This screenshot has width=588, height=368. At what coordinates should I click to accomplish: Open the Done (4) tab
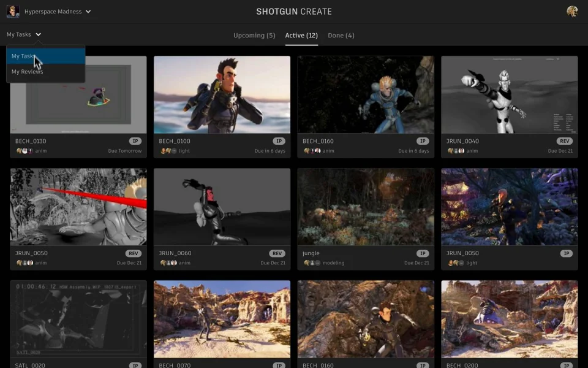(x=341, y=36)
